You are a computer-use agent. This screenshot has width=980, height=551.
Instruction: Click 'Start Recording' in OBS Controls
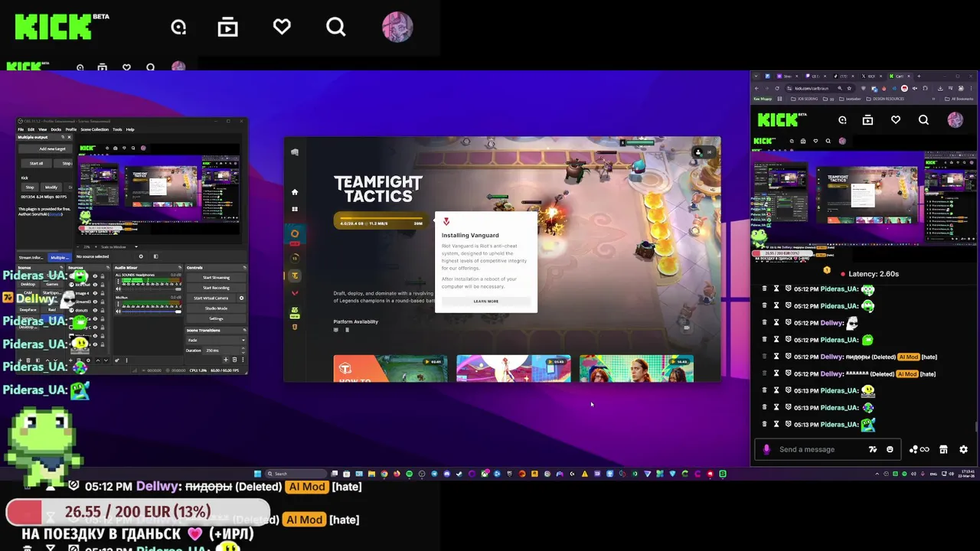point(216,288)
